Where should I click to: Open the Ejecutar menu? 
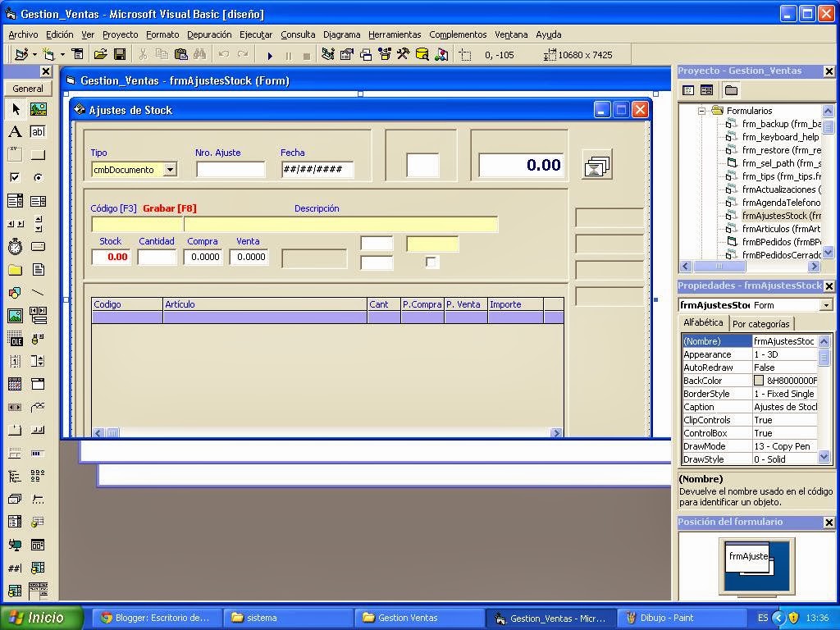point(256,34)
